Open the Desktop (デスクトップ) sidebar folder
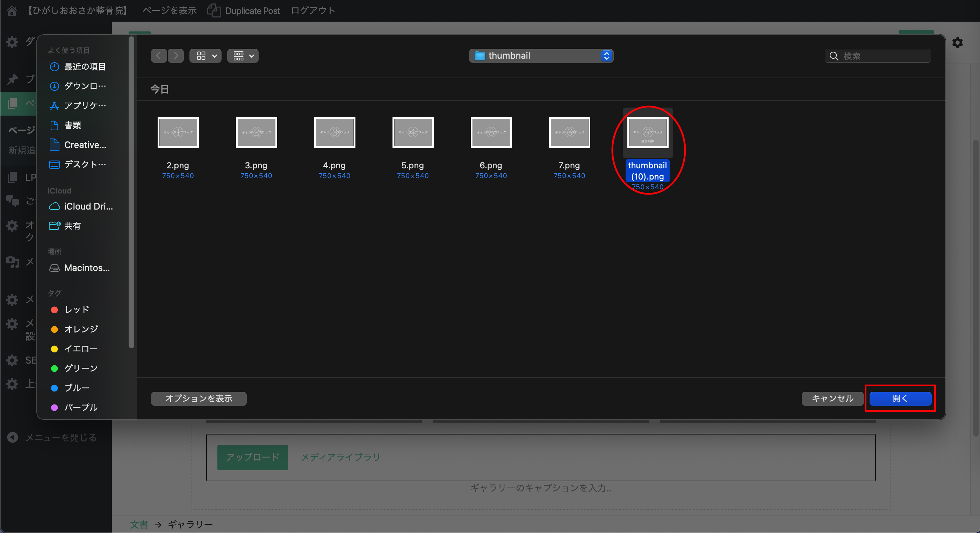 (85, 164)
